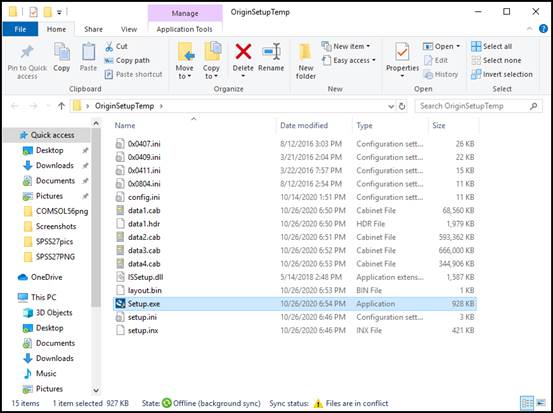The height and width of the screenshot is (413, 553).
Task: Click Copy path in the ribbon
Action: 127,60
